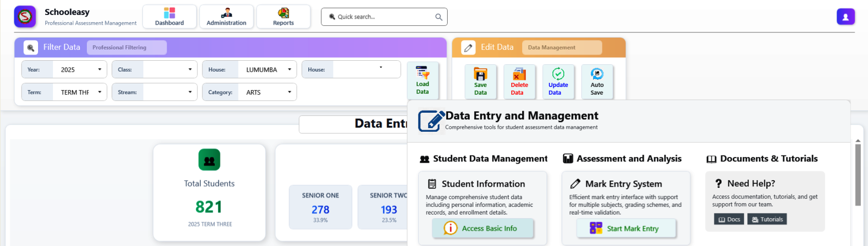This screenshot has height=246, width=868.
Task: Click the Data Entry and Management icon
Action: point(431,121)
